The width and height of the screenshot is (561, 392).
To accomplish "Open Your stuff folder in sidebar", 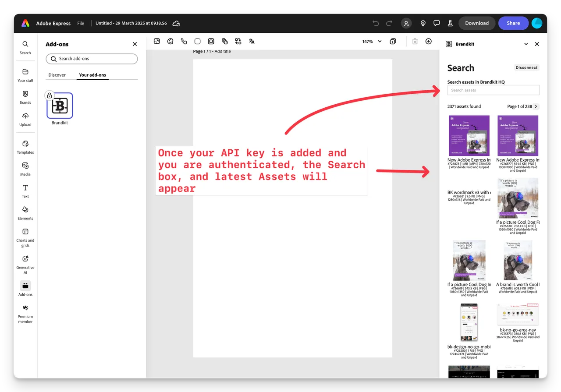I will (x=25, y=75).
